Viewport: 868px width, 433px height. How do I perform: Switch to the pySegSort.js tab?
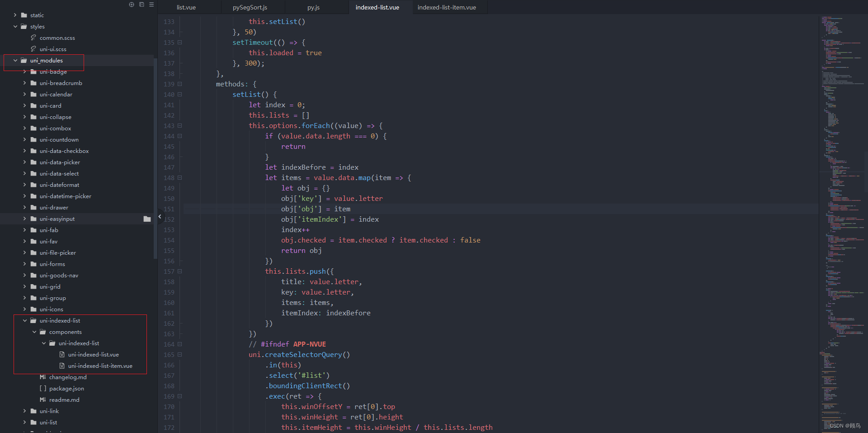coord(250,7)
